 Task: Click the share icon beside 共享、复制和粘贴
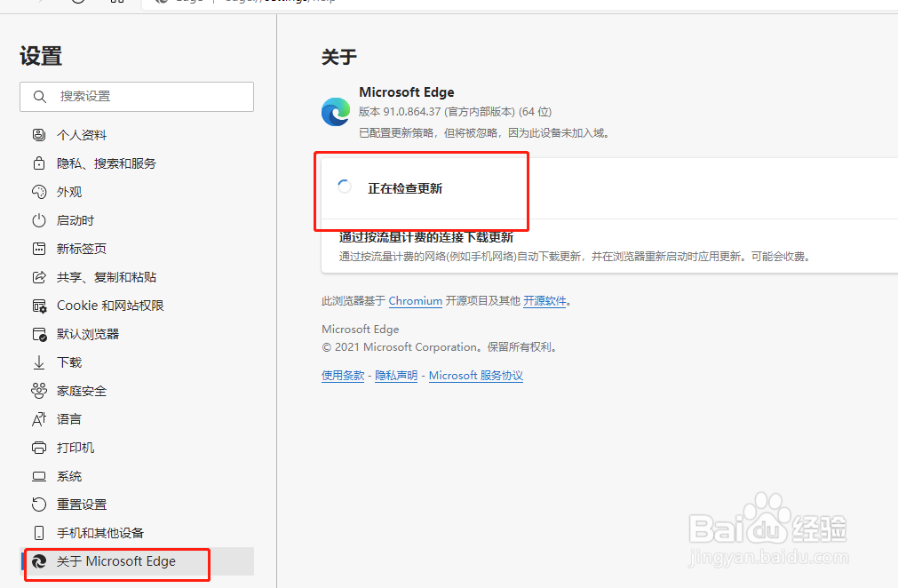39,277
